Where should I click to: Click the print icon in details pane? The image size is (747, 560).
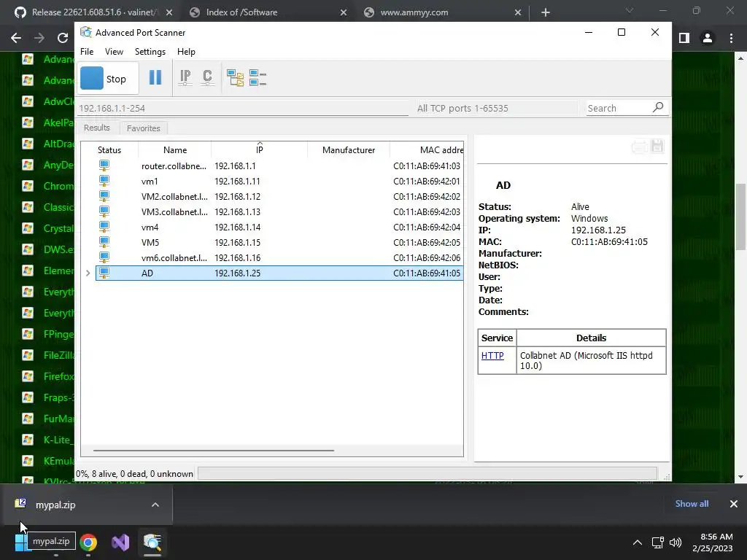(x=639, y=146)
